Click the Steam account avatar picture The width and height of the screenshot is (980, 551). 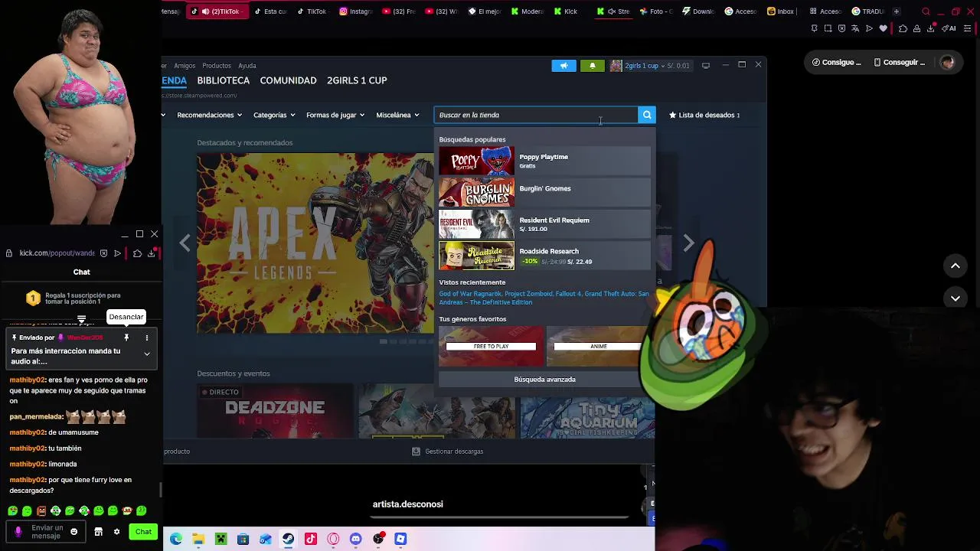click(x=616, y=66)
